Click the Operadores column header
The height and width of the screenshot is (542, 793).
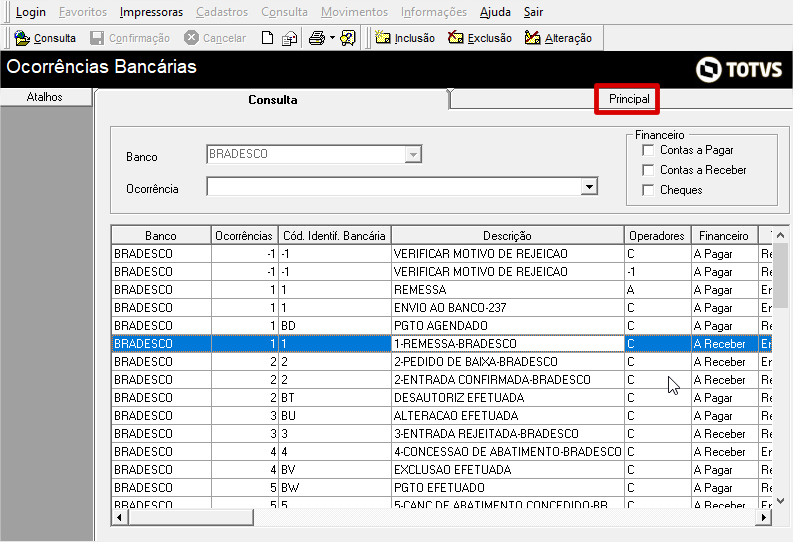657,236
